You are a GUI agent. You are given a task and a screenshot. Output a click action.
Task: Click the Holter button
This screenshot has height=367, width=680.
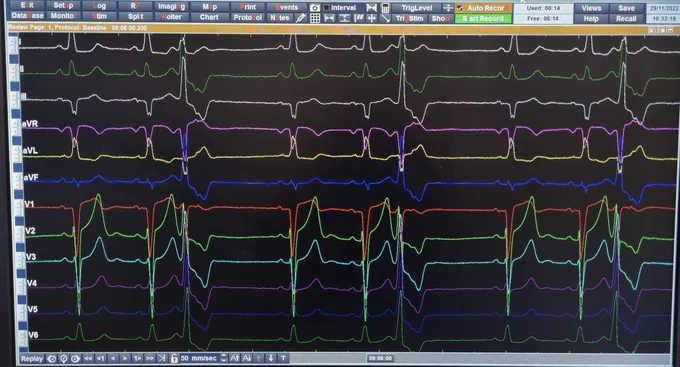pyautogui.click(x=172, y=17)
